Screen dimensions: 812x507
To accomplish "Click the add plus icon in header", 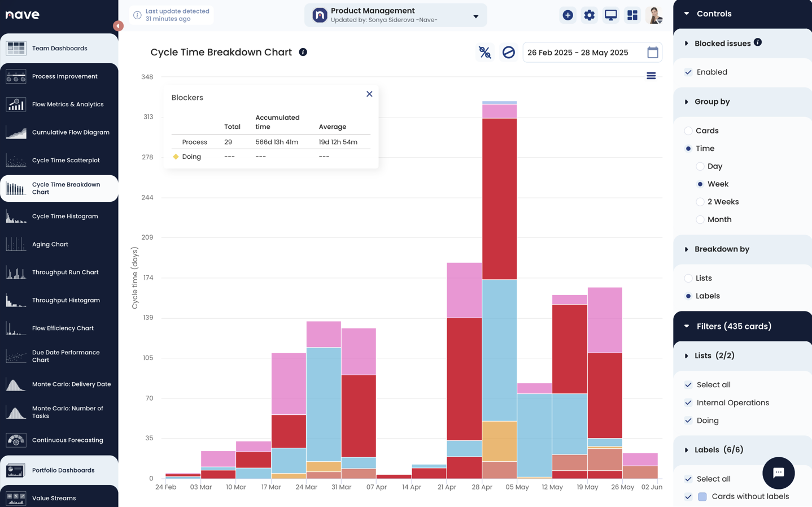I will (x=567, y=15).
